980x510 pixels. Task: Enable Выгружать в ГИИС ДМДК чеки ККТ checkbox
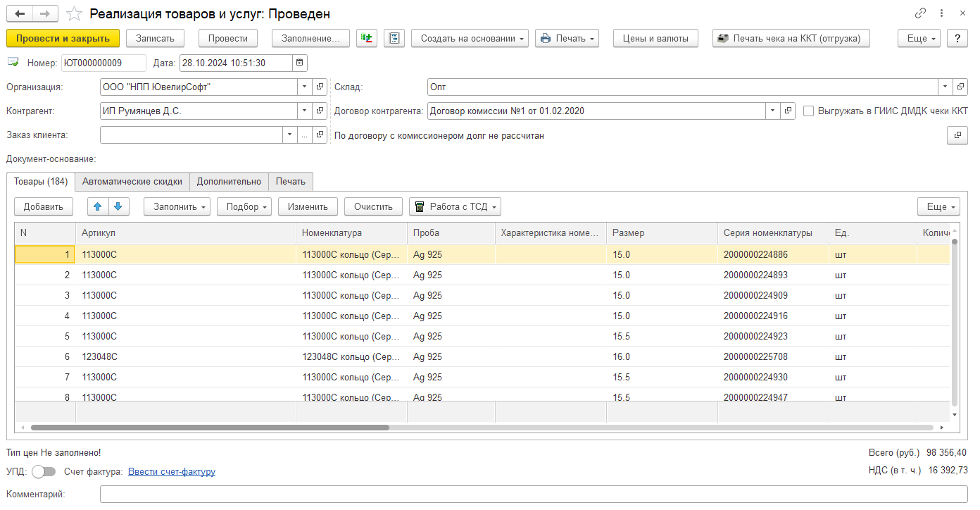click(809, 111)
